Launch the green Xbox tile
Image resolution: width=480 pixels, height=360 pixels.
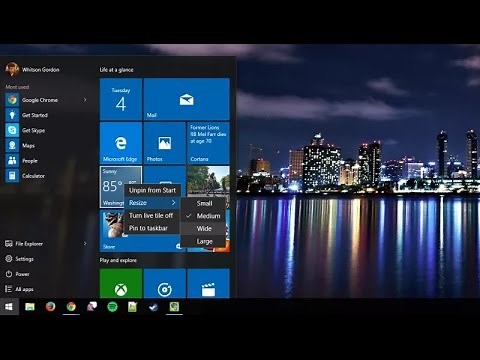pos(121,283)
